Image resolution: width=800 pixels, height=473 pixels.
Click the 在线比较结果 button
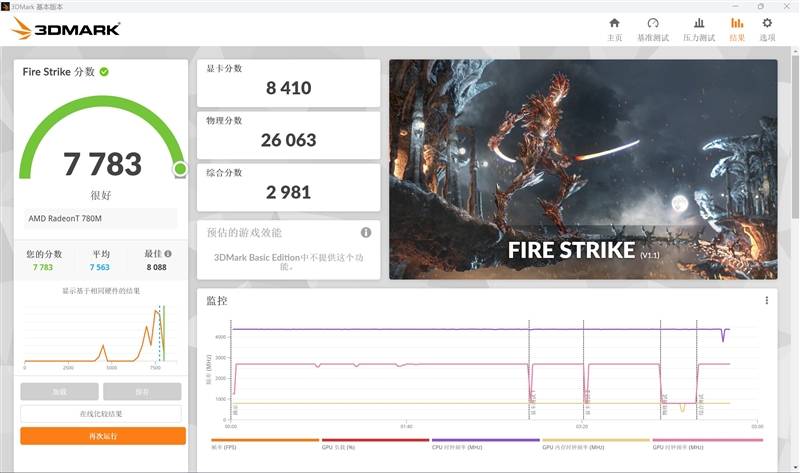click(103, 414)
